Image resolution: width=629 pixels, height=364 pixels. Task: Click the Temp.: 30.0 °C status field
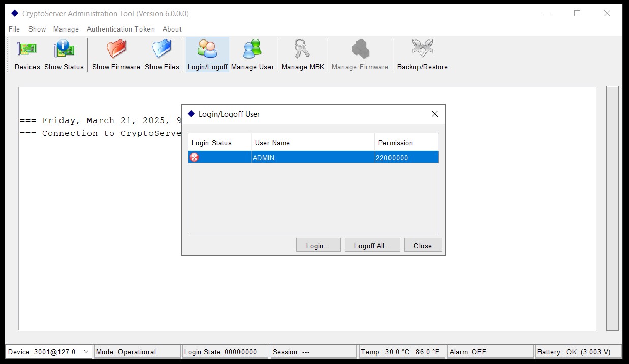(x=402, y=351)
